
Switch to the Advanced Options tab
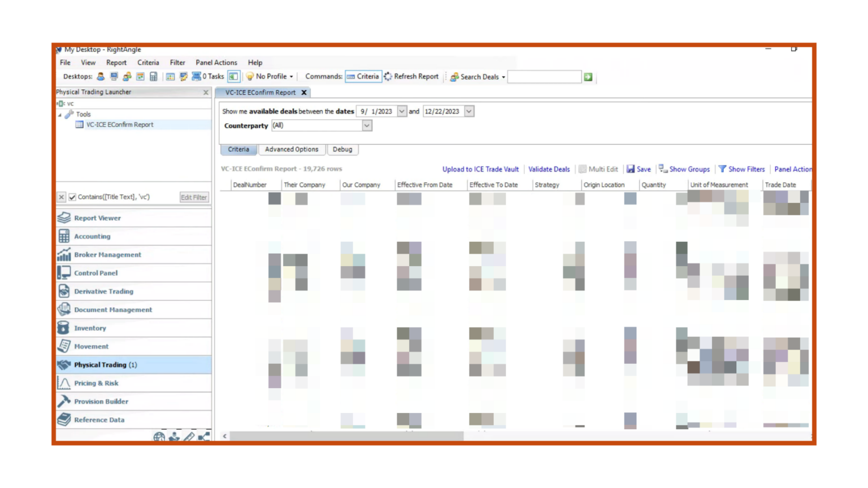(292, 149)
